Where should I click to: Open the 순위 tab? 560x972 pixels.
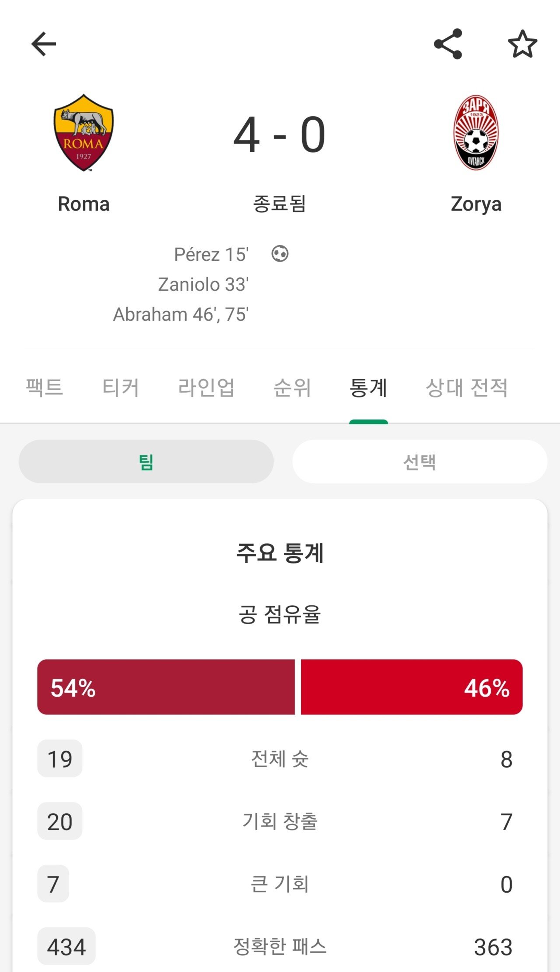point(292,387)
